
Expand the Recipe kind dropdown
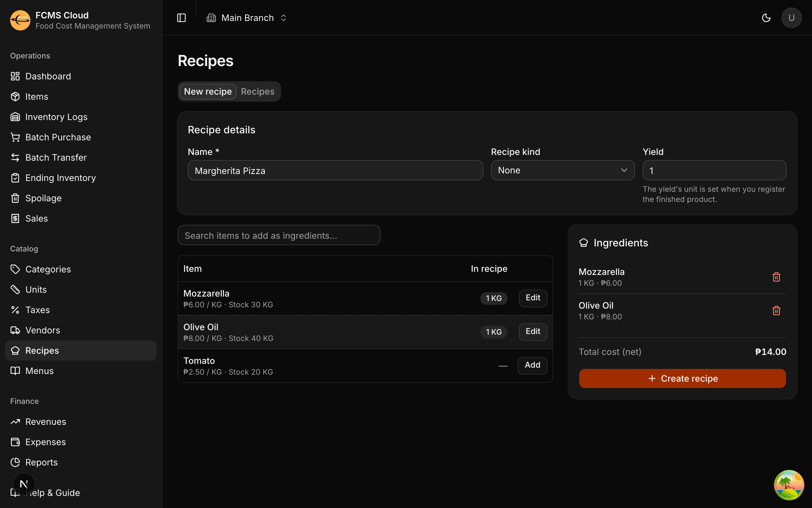point(562,170)
